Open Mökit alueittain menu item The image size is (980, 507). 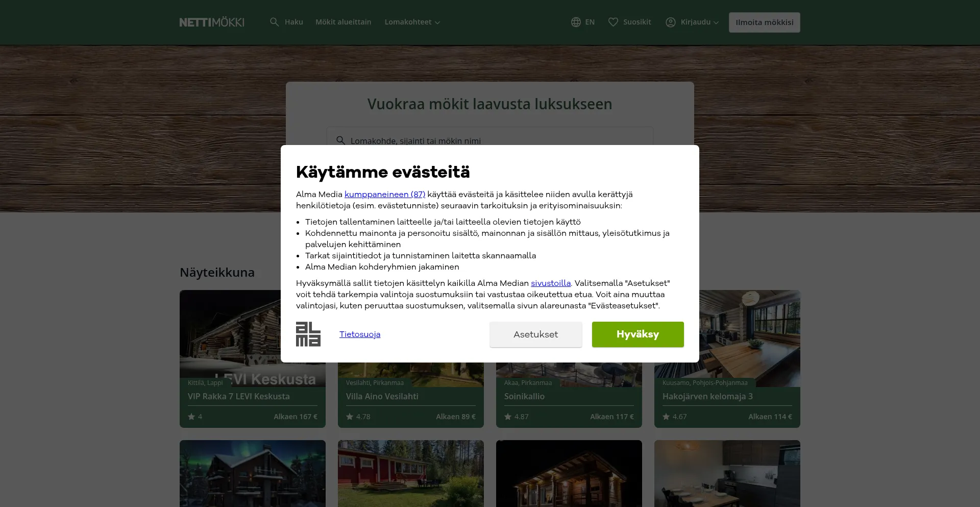pos(343,22)
